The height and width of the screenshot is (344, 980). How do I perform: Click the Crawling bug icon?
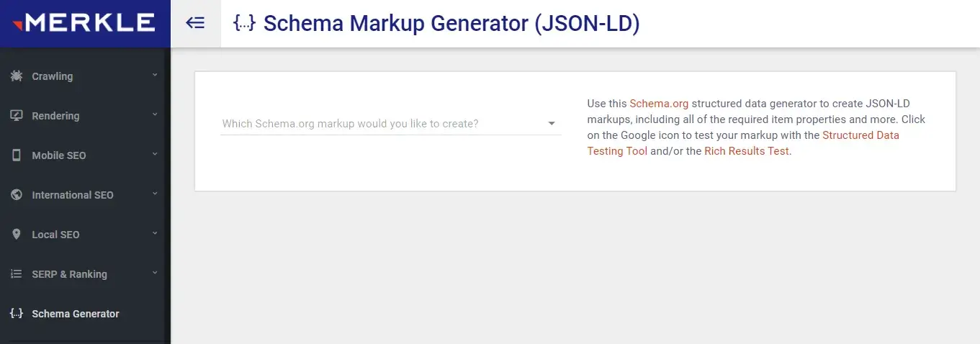tap(16, 76)
